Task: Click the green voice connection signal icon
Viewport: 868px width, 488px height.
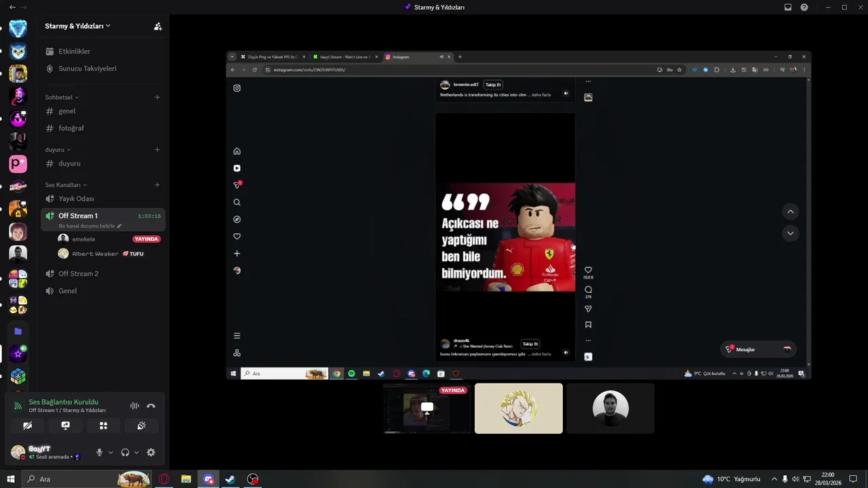Action: click(x=18, y=406)
